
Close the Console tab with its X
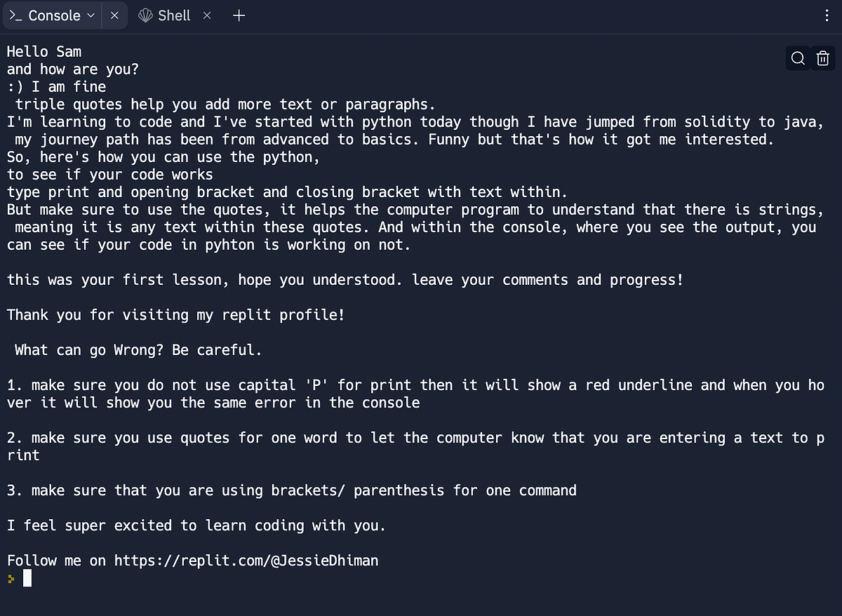(114, 15)
